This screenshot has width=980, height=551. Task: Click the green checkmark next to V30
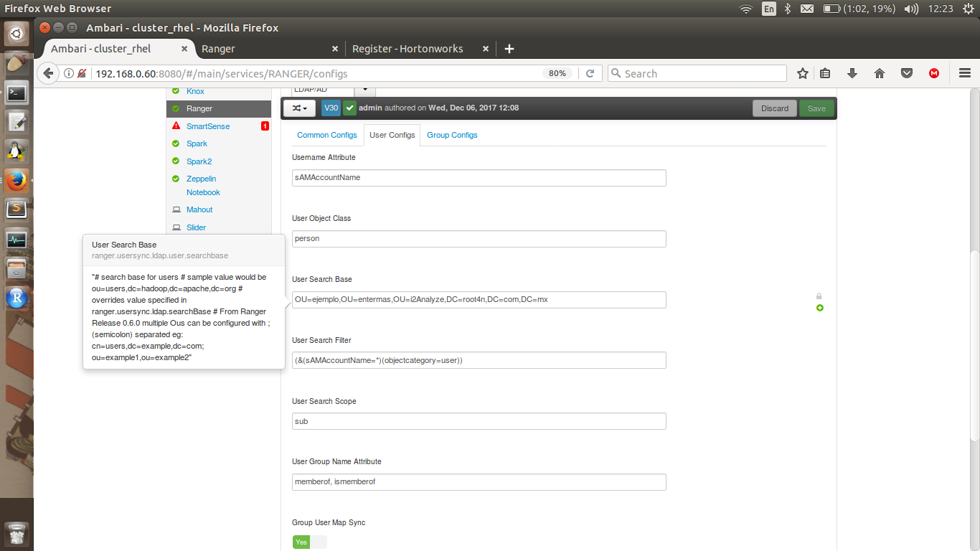[x=349, y=108]
